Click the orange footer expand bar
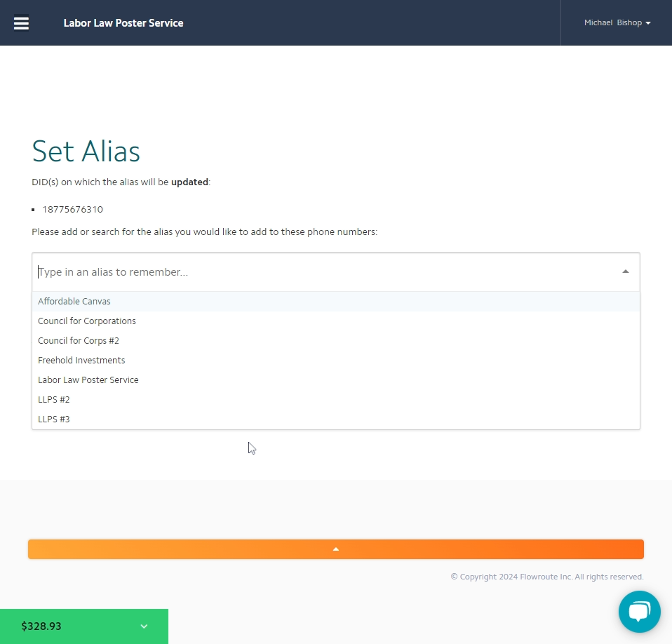This screenshot has width=672, height=644. (x=491, y=549)
